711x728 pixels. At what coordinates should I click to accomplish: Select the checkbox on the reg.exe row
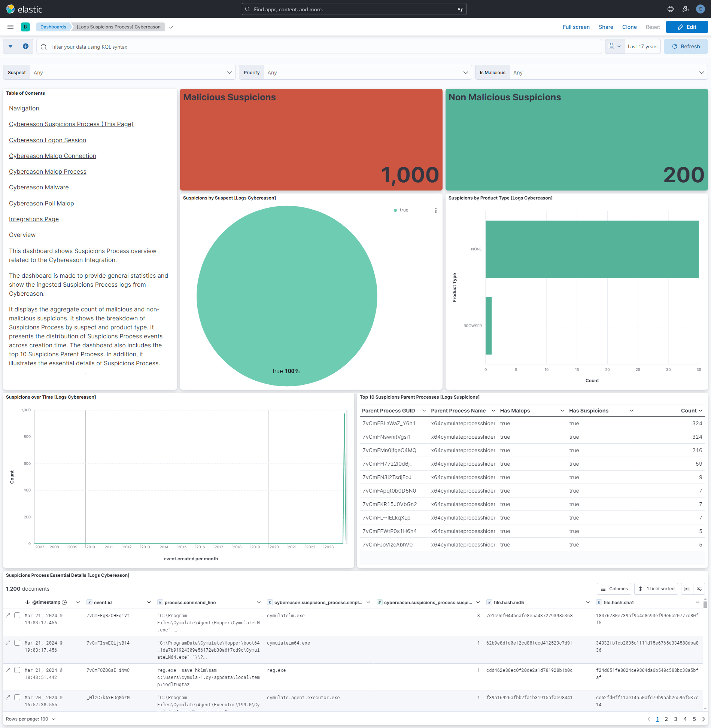17,670
